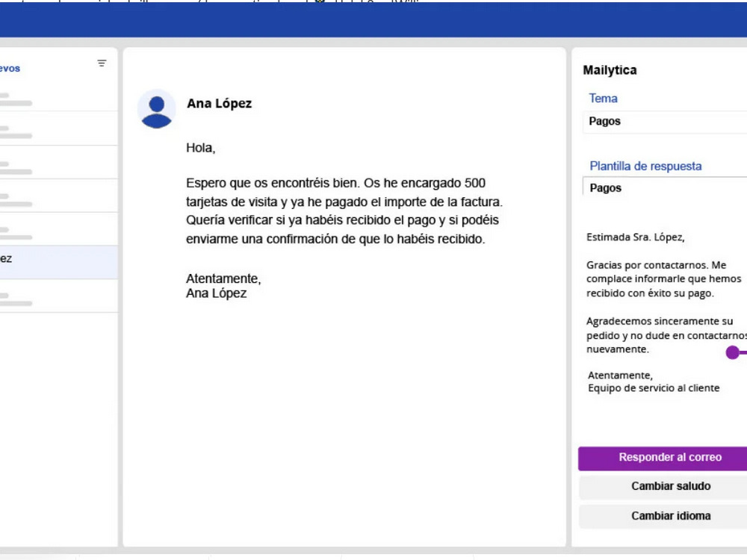Click the Cambiar idioma button
Viewport: 747px width, 560px height.
(x=663, y=516)
